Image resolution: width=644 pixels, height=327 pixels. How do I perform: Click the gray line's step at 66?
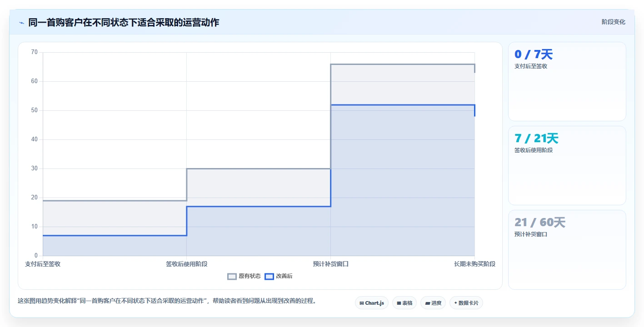coord(403,64)
